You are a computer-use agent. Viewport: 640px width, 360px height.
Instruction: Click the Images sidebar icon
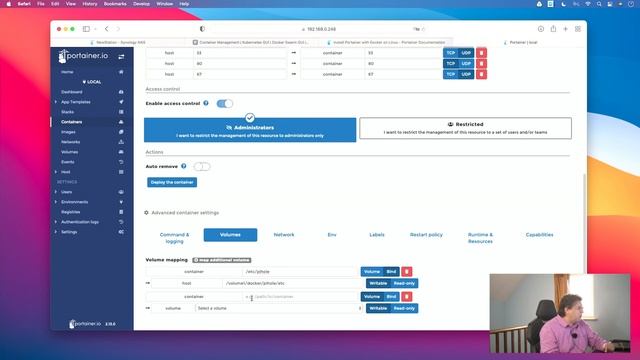tap(121, 132)
